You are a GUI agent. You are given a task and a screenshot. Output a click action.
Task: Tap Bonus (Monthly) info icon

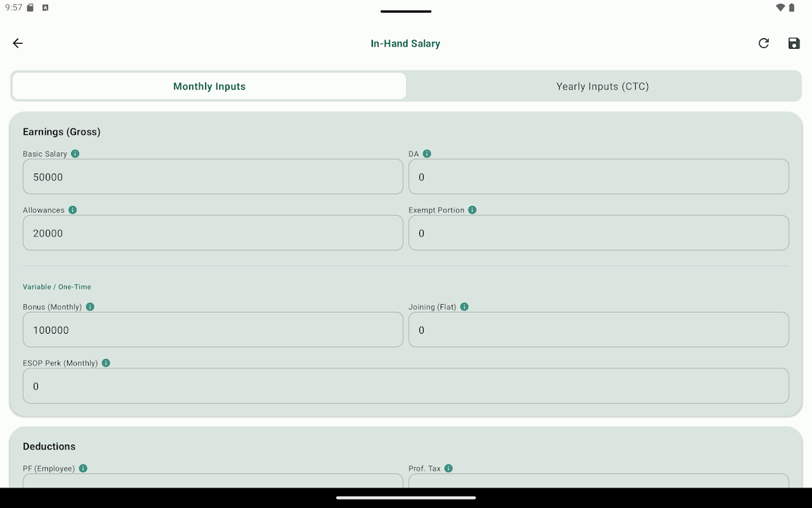[90, 307]
